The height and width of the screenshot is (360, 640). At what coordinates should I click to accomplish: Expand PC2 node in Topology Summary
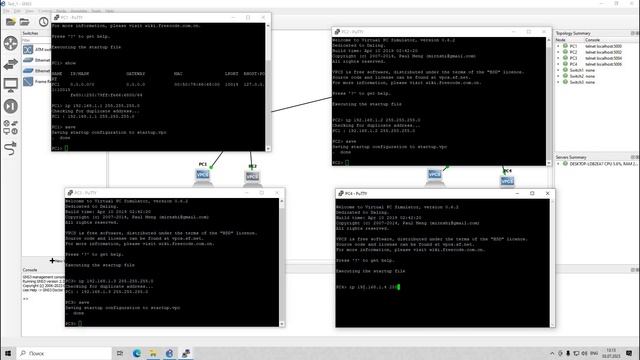click(558, 52)
